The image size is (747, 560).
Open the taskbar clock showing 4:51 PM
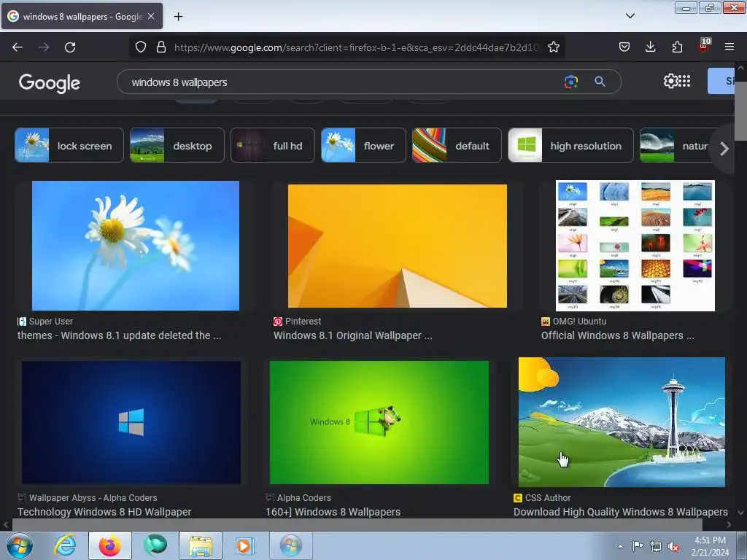click(710, 546)
